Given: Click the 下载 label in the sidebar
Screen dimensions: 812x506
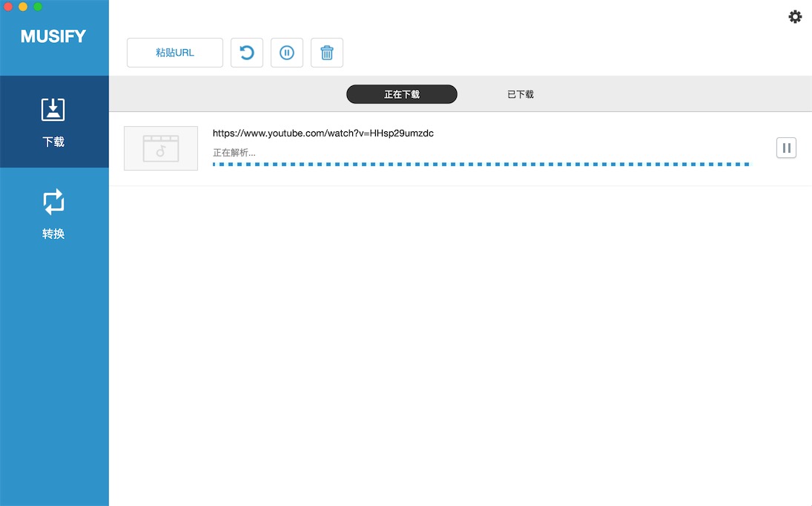Looking at the screenshot, I should coord(53,142).
